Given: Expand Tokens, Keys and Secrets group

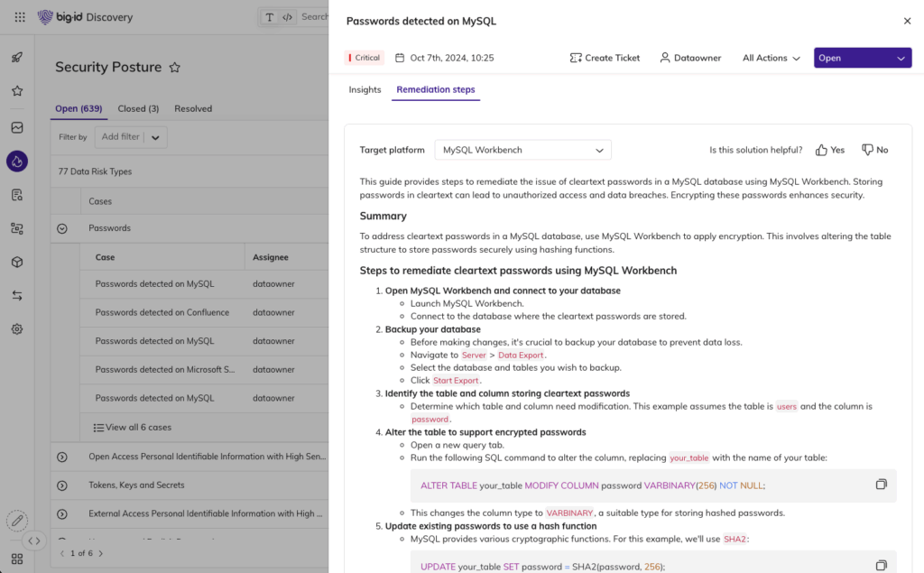Looking at the screenshot, I should coord(62,485).
